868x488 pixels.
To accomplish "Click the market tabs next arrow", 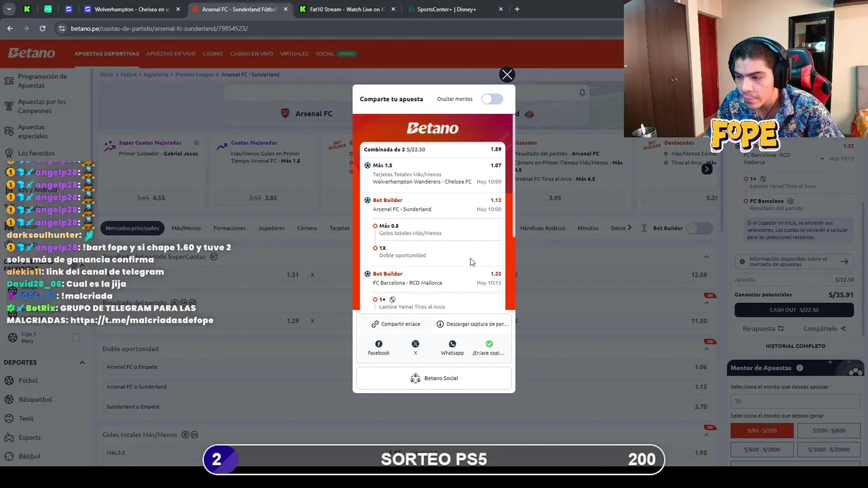I will [x=629, y=228].
